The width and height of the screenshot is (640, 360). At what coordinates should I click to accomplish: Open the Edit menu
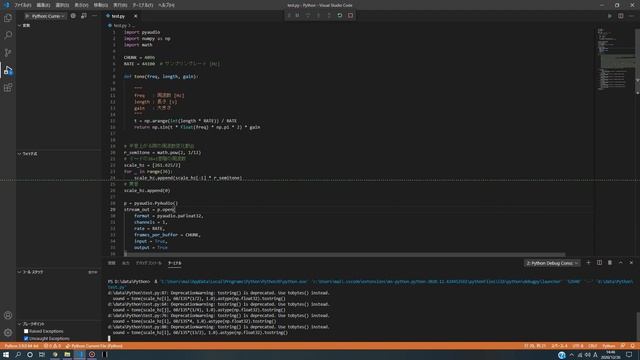43,5
